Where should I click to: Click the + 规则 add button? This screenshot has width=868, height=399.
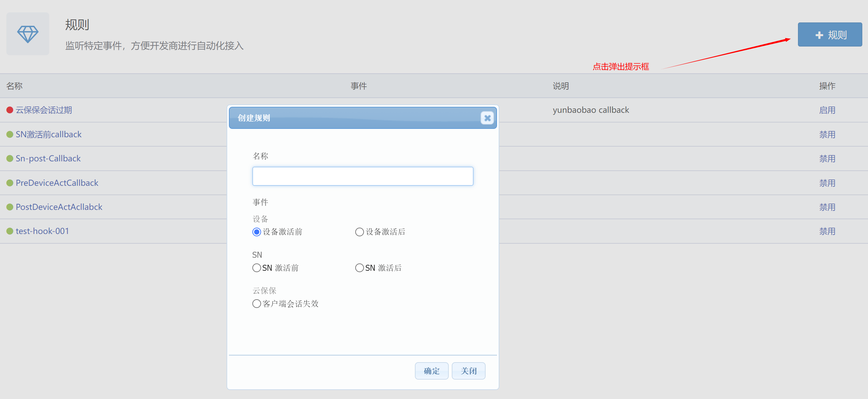point(829,35)
